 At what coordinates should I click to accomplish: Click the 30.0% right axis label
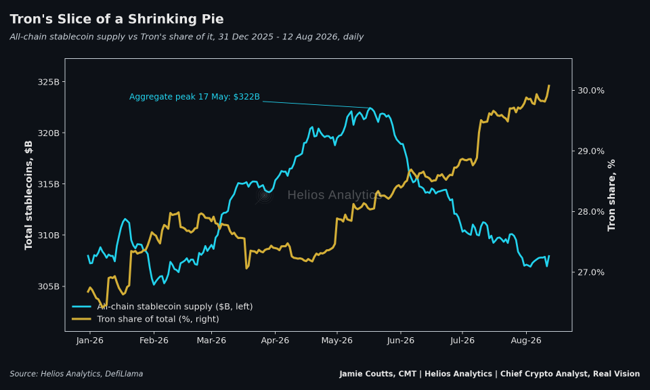[591, 90]
